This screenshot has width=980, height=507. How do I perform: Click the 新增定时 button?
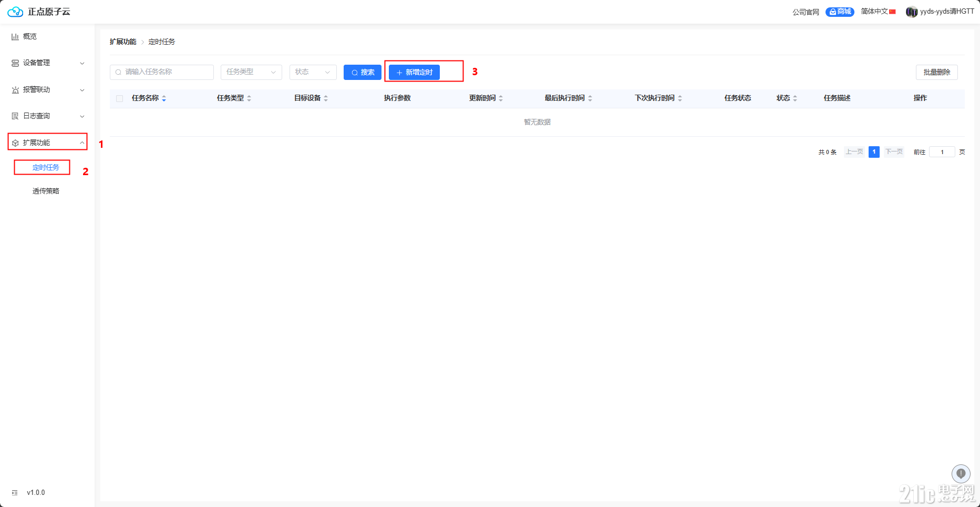tap(414, 72)
